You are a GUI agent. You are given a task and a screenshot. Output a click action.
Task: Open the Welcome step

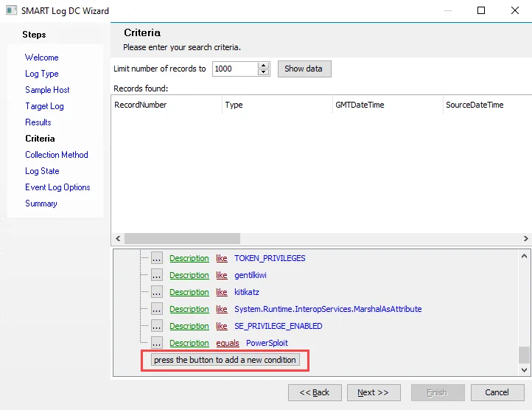pyautogui.click(x=42, y=58)
